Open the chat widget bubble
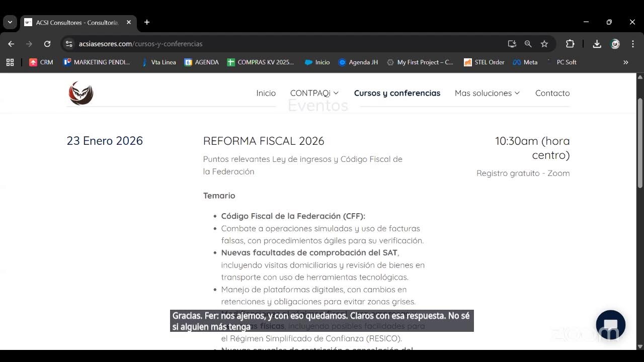This screenshot has height=362, width=644. pyautogui.click(x=610, y=325)
